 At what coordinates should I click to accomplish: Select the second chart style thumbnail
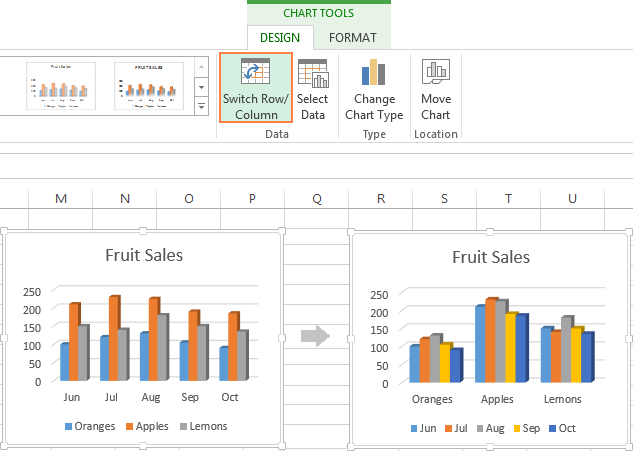[x=149, y=85]
